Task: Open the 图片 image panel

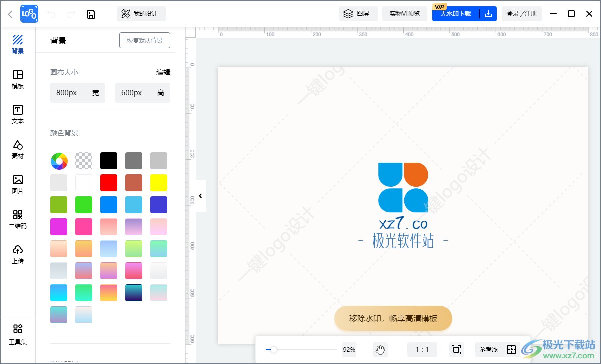Action: [x=17, y=184]
